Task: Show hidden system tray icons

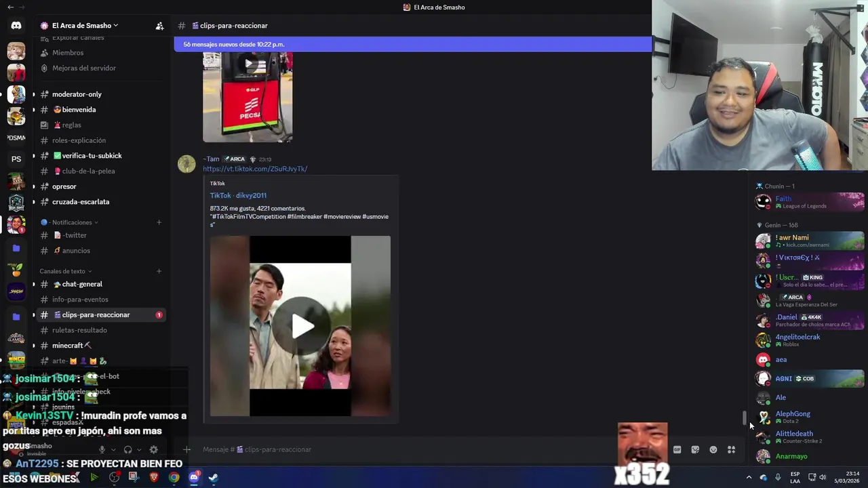Action: [749, 477]
